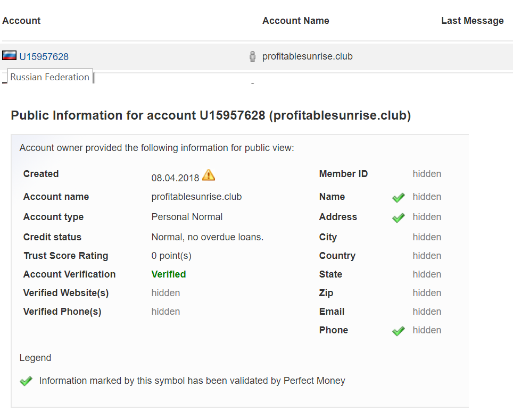Click the green checkmark beside Address
Screen dimensions: 513x420
[398, 217]
